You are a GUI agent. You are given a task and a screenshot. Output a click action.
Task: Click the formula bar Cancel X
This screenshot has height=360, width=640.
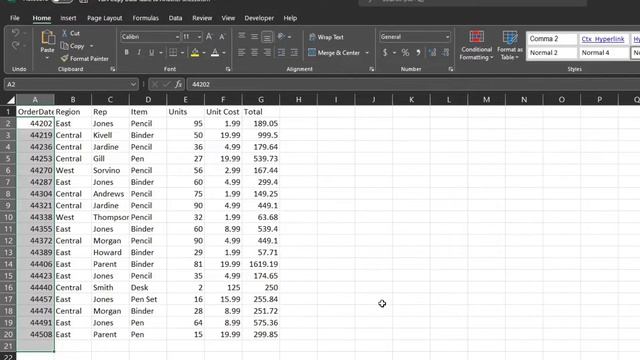pyautogui.click(x=154, y=84)
